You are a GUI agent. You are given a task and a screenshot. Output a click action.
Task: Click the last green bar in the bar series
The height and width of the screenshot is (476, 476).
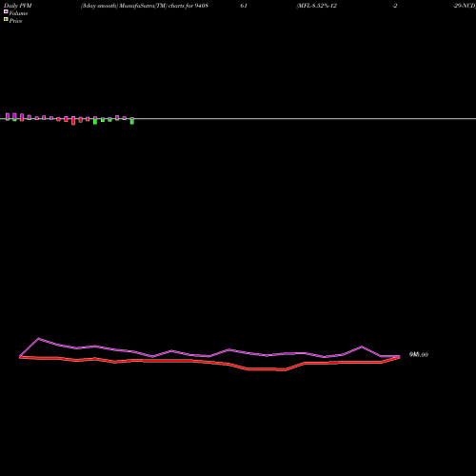pos(132,121)
